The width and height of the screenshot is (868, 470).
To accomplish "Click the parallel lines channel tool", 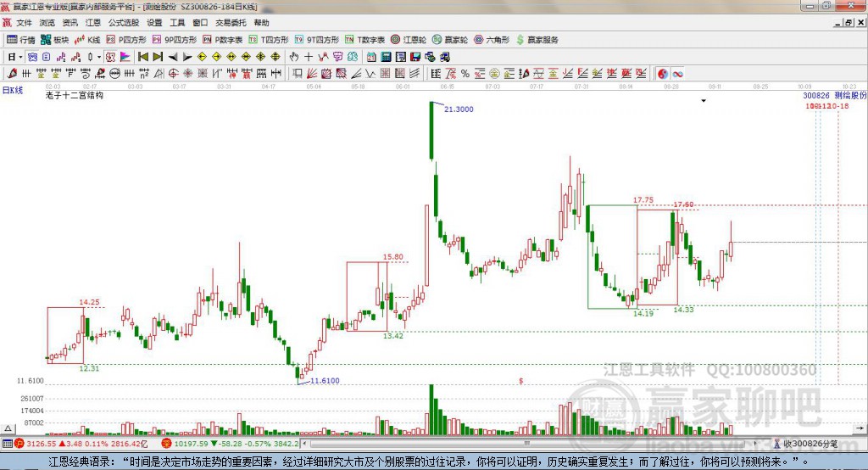I will pos(414,73).
